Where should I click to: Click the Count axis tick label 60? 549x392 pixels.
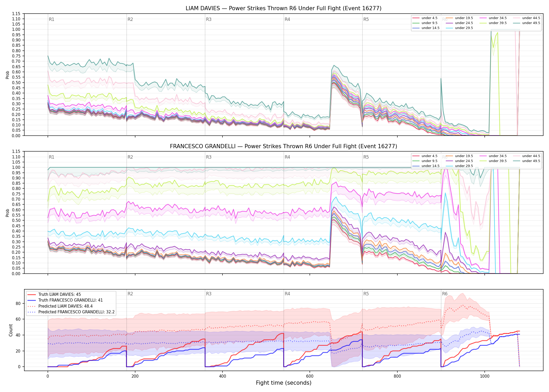(x=18, y=319)
